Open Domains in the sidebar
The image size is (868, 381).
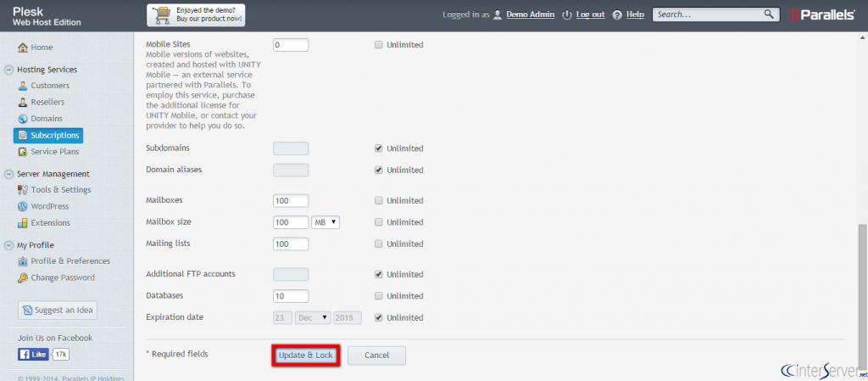point(47,119)
